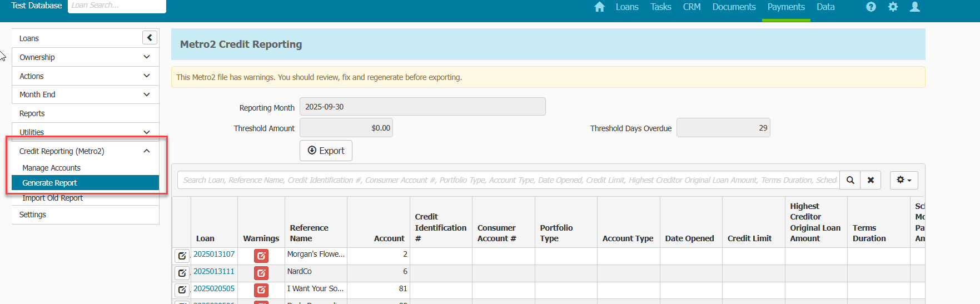Click edit icon for loan 2025013111 row

(x=182, y=273)
